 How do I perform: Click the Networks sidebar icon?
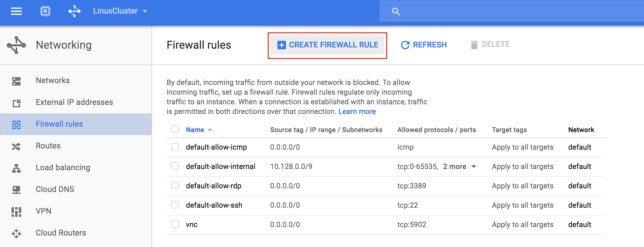click(x=16, y=81)
